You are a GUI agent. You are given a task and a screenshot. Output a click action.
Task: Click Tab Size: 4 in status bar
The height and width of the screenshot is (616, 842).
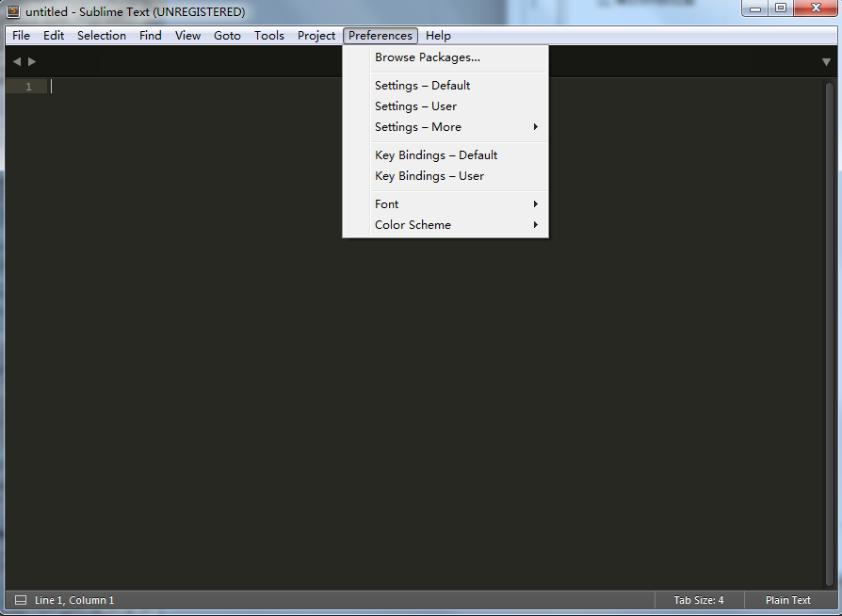pyautogui.click(x=699, y=600)
